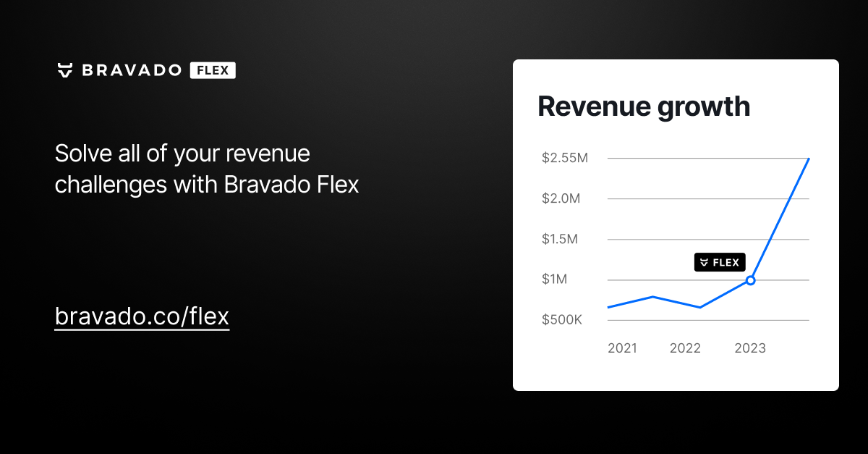Click the $2.0M axis label
Screen dimensions: 868x454
(561, 198)
